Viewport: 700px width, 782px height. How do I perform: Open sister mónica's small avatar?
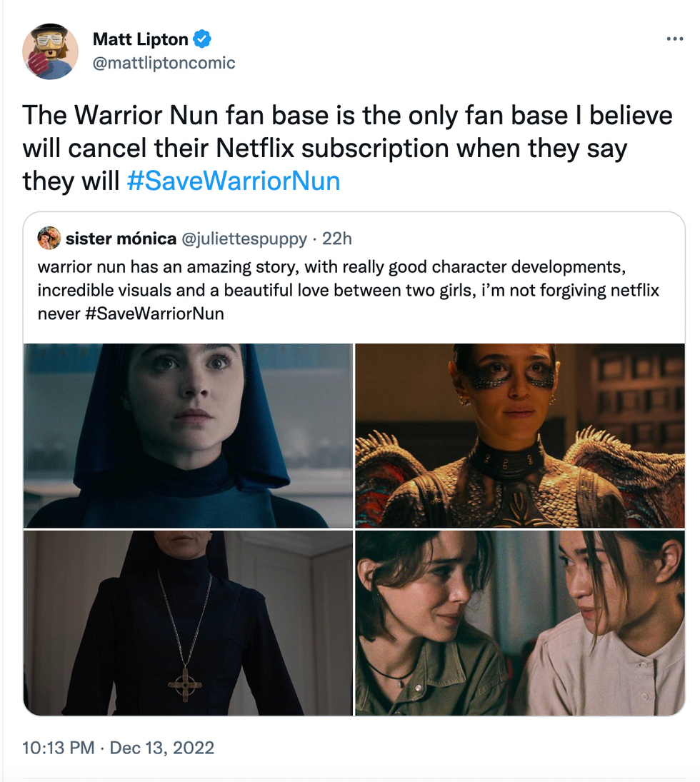coord(49,239)
